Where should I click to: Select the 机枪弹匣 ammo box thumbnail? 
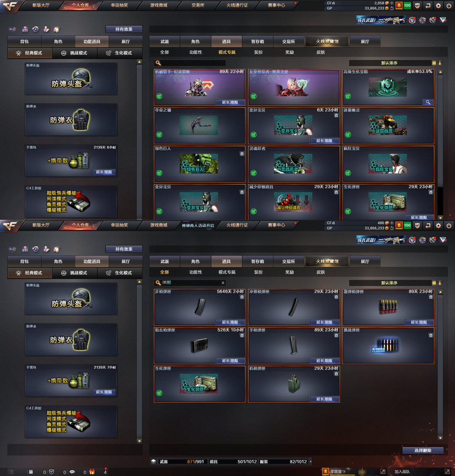click(x=294, y=385)
